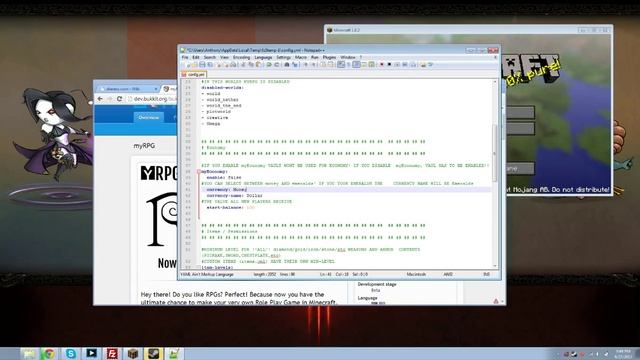Open the Search menu in Notepad++
Viewport: 640px width, 360px height.
tap(209, 58)
